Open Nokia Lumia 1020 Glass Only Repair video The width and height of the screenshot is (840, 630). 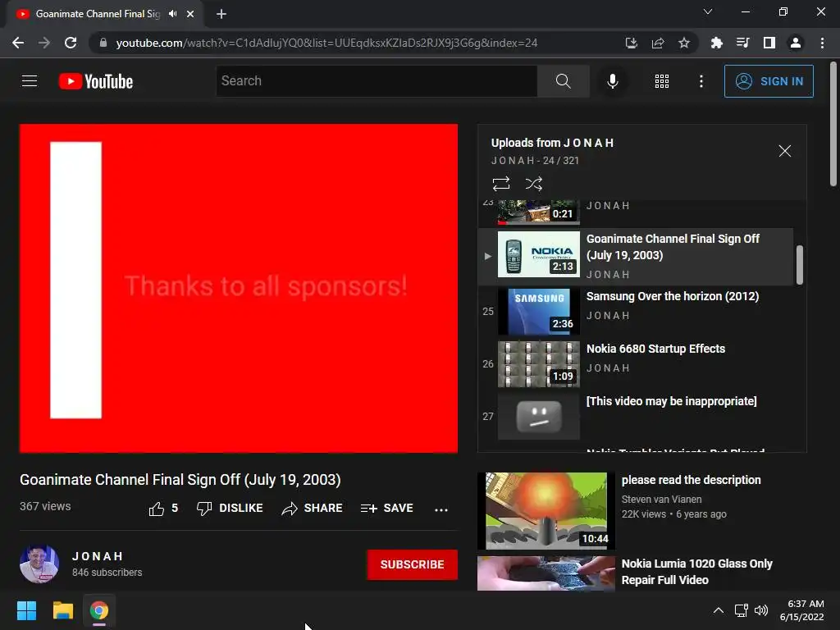pos(696,572)
